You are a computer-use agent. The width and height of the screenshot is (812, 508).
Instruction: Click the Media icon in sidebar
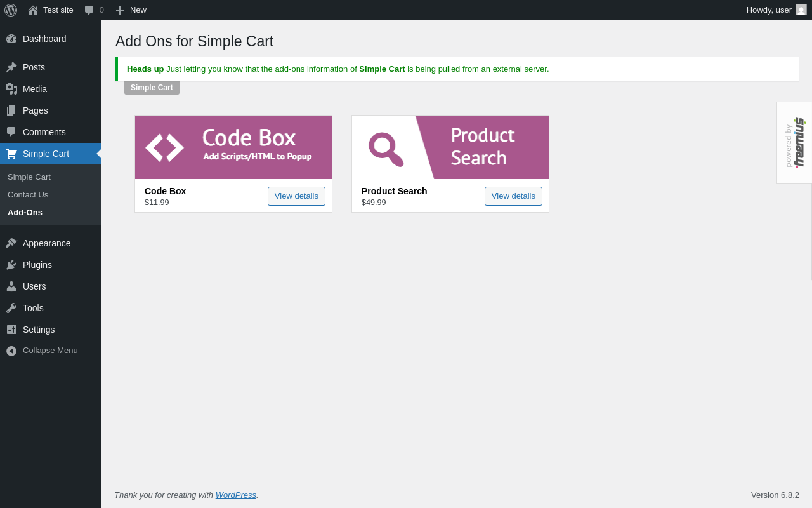[x=11, y=89]
